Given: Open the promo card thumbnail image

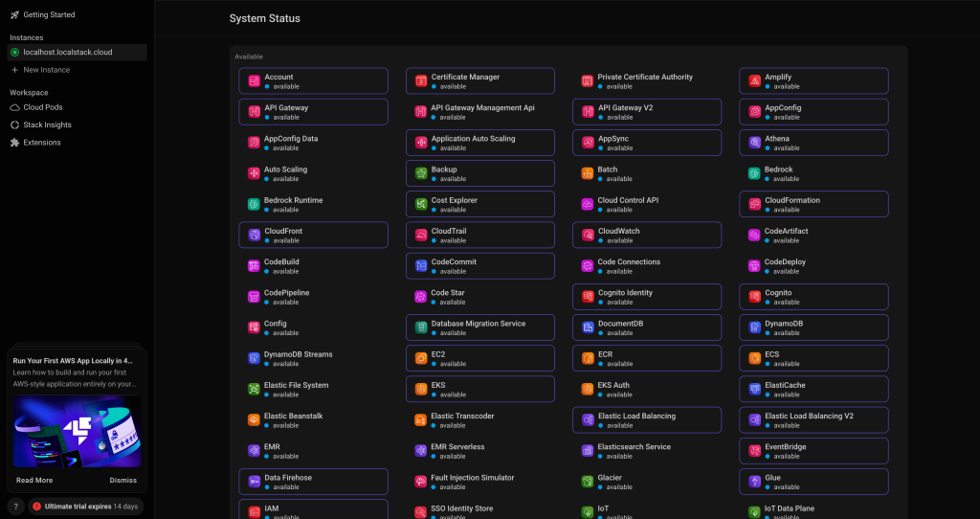Looking at the screenshot, I should pos(77,431).
